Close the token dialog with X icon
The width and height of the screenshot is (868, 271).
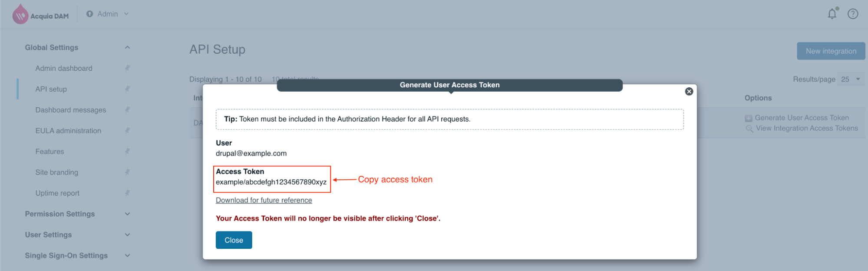click(689, 91)
